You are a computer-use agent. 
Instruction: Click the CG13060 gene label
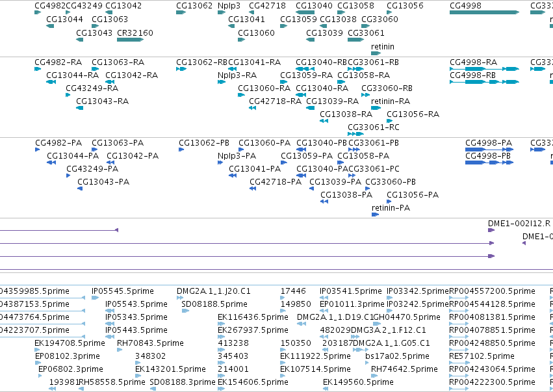click(257, 33)
